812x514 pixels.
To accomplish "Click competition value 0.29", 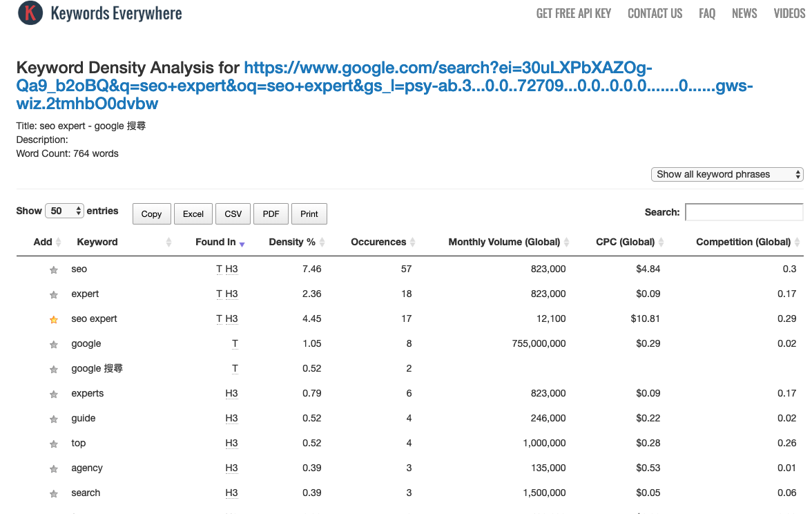I will [786, 318].
